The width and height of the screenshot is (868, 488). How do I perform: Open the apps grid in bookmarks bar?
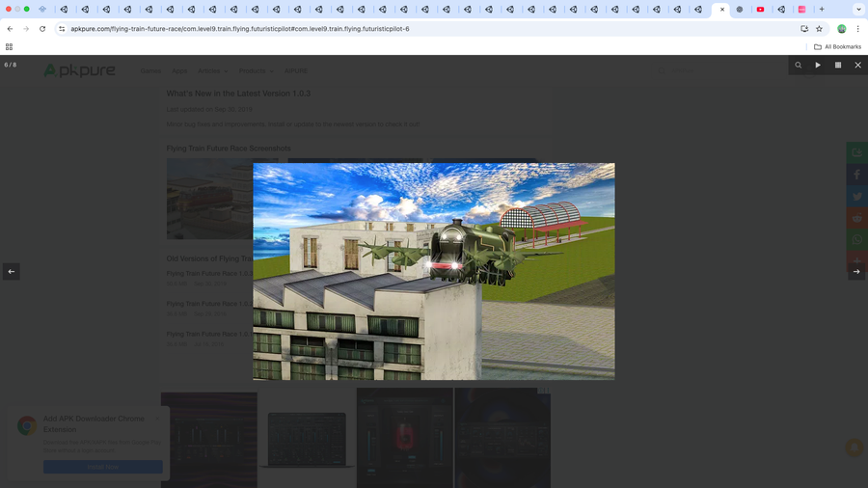point(9,47)
